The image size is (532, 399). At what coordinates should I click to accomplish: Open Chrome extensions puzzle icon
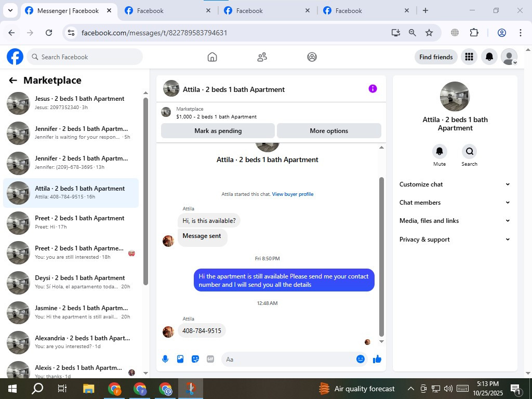pyautogui.click(x=474, y=33)
